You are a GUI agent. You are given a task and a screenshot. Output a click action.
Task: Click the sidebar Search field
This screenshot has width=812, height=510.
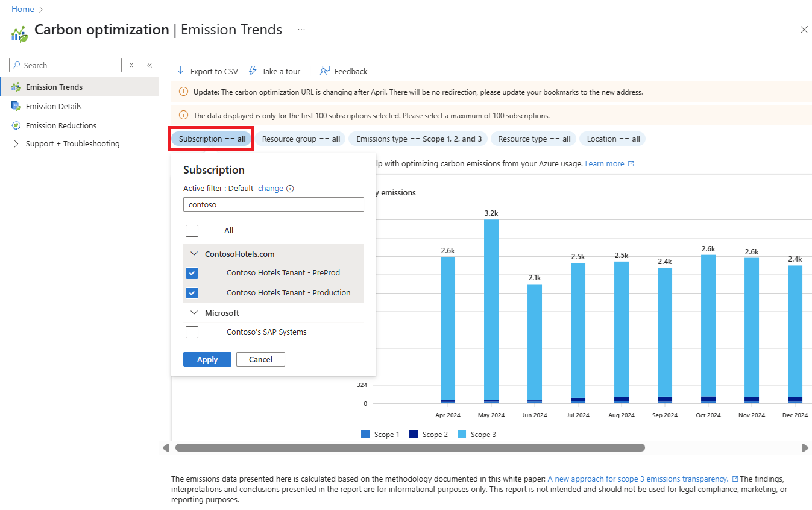tap(66, 65)
